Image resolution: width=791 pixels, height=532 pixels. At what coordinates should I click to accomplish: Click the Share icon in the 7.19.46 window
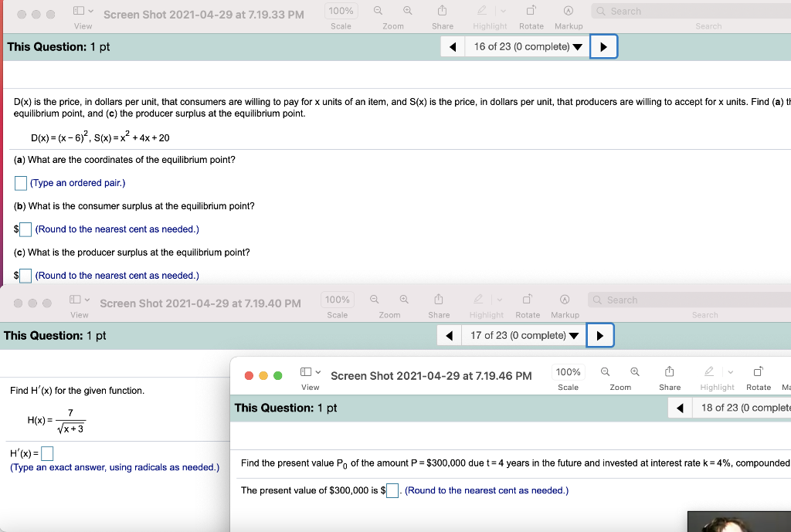pyautogui.click(x=669, y=372)
